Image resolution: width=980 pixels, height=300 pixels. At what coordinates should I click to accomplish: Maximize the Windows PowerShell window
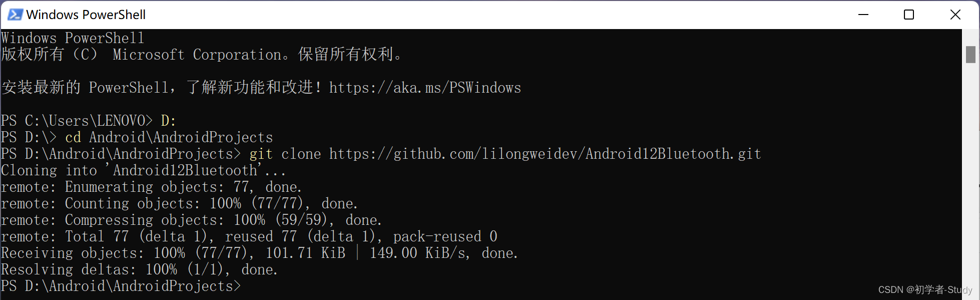pos(909,15)
